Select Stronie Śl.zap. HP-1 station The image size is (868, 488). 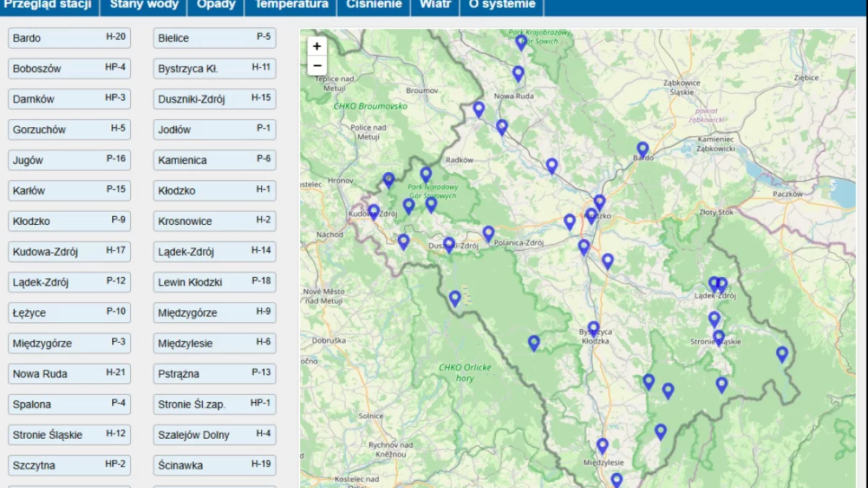click(215, 404)
